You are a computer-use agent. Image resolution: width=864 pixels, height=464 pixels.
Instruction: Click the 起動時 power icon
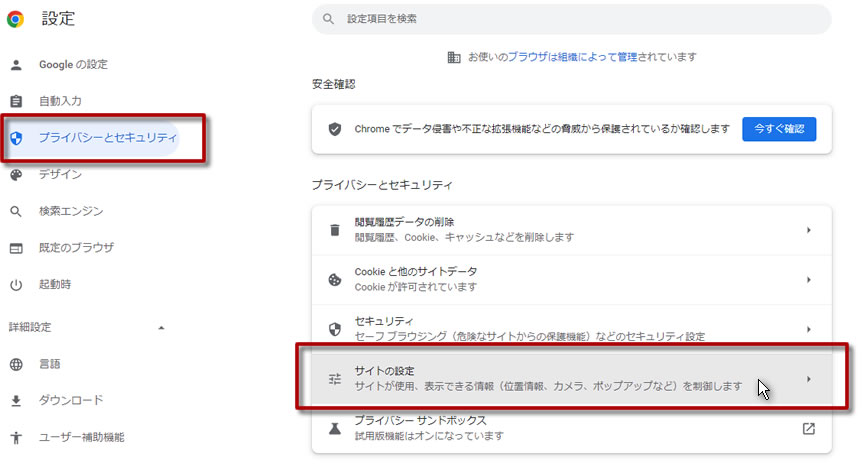(16, 285)
